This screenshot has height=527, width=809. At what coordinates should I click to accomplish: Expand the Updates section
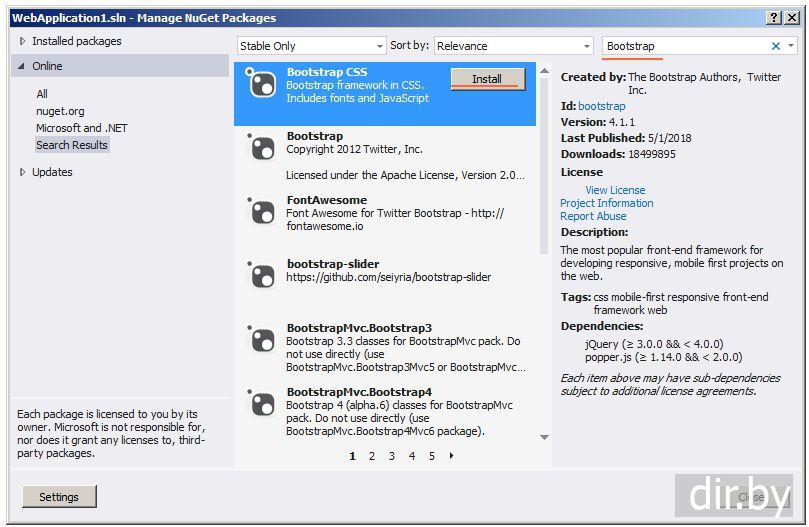pyautogui.click(x=23, y=172)
